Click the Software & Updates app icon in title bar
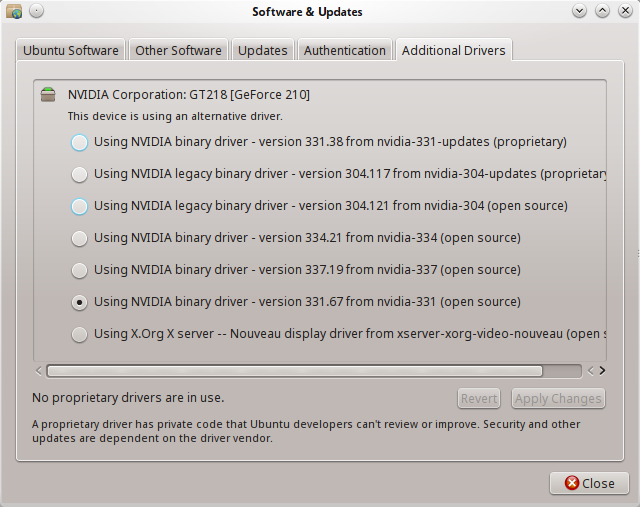The image size is (640, 507). coord(14,11)
